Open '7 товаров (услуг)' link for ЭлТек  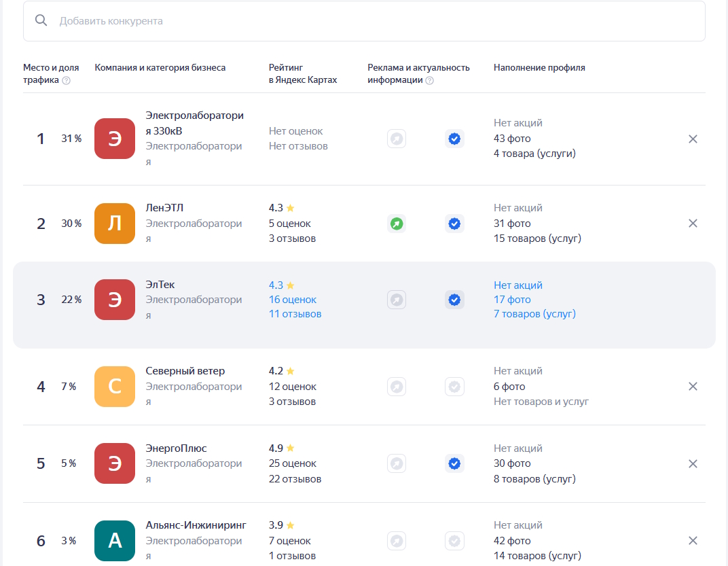tap(534, 314)
